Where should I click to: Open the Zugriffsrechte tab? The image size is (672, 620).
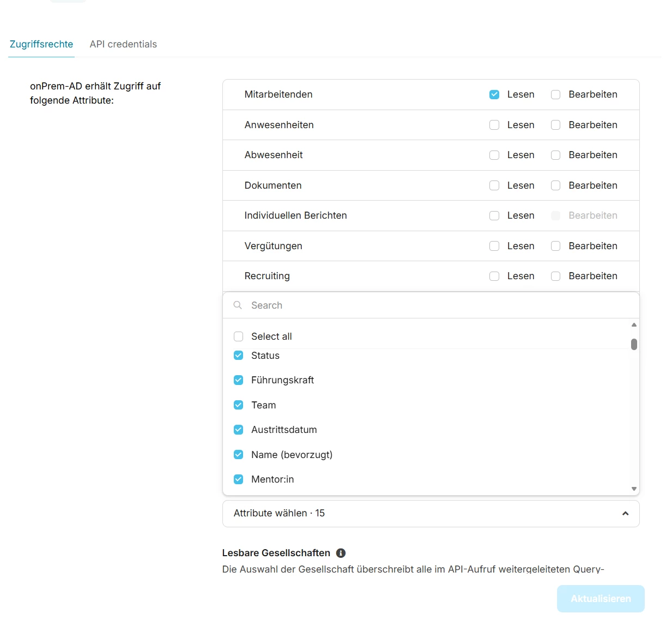click(41, 44)
